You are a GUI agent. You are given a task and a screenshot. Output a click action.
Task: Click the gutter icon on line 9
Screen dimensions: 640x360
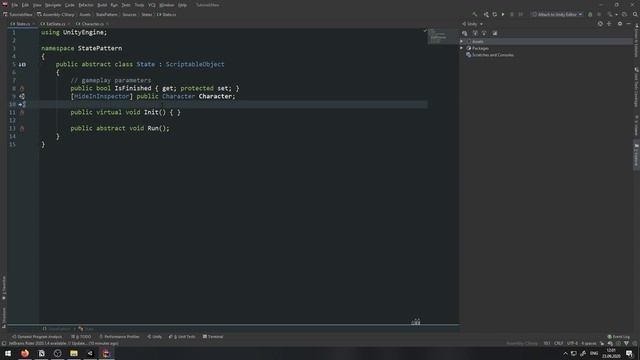pyautogui.click(x=22, y=96)
